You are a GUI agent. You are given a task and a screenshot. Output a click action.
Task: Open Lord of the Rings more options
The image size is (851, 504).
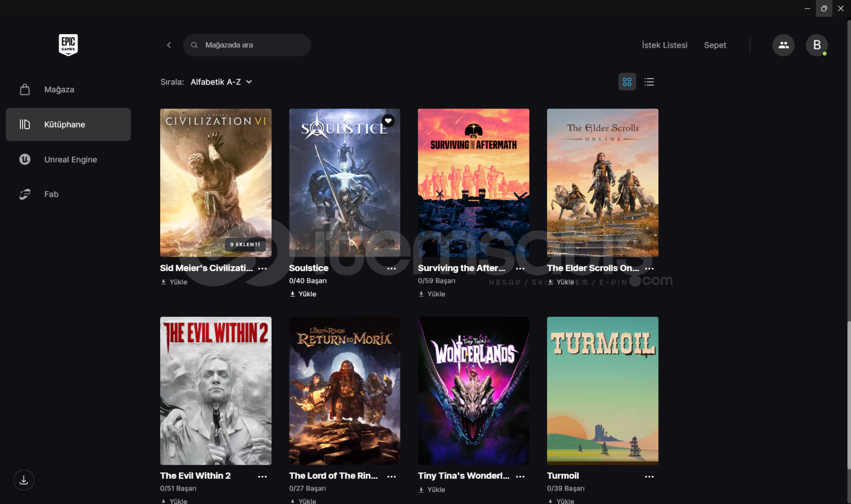coord(391,476)
